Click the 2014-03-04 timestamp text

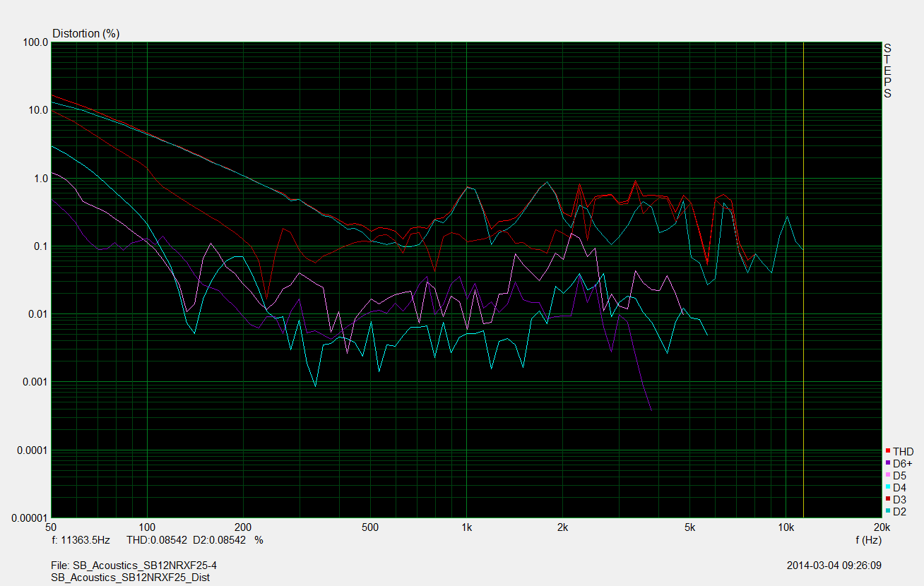(x=834, y=566)
